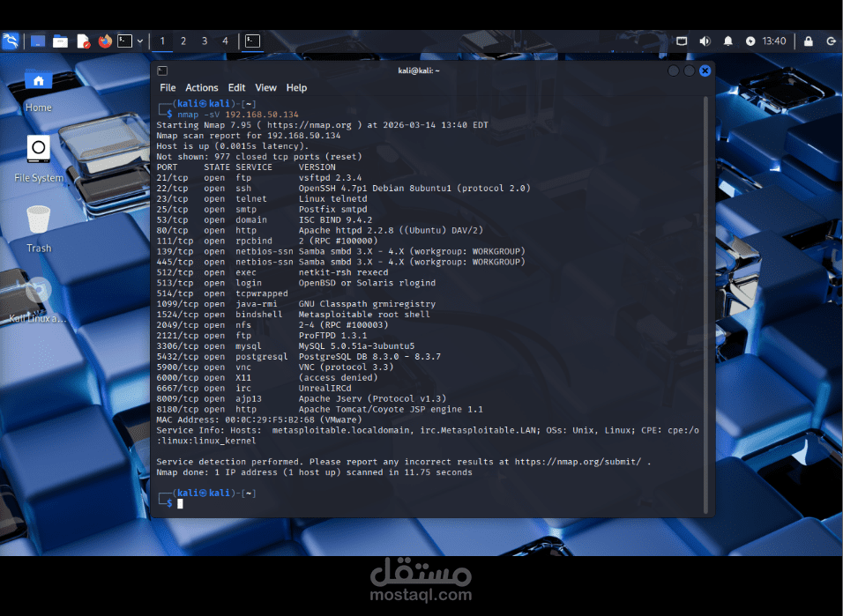843x616 pixels.
Task: Click OpenBSD or Solaris rlogind text
Action: pos(367,283)
